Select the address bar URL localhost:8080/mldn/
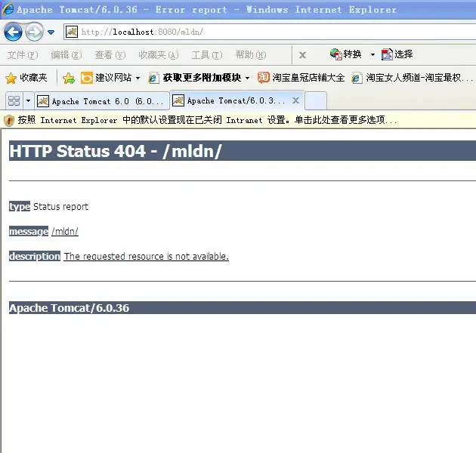 point(142,32)
